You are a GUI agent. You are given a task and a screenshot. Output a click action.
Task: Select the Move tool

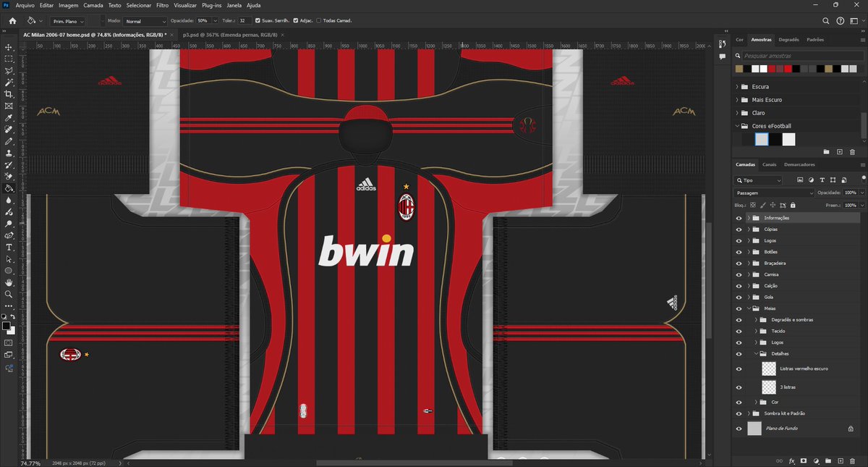pos(9,47)
